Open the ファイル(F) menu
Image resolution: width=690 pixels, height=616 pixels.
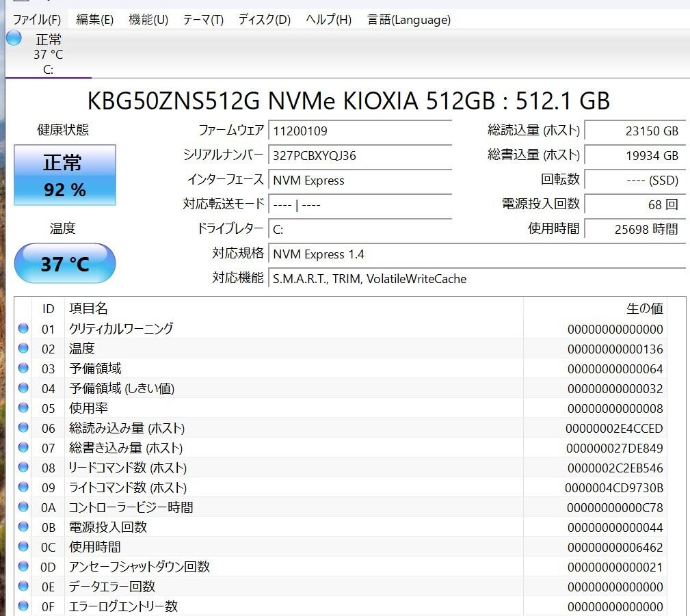point(37,20)
